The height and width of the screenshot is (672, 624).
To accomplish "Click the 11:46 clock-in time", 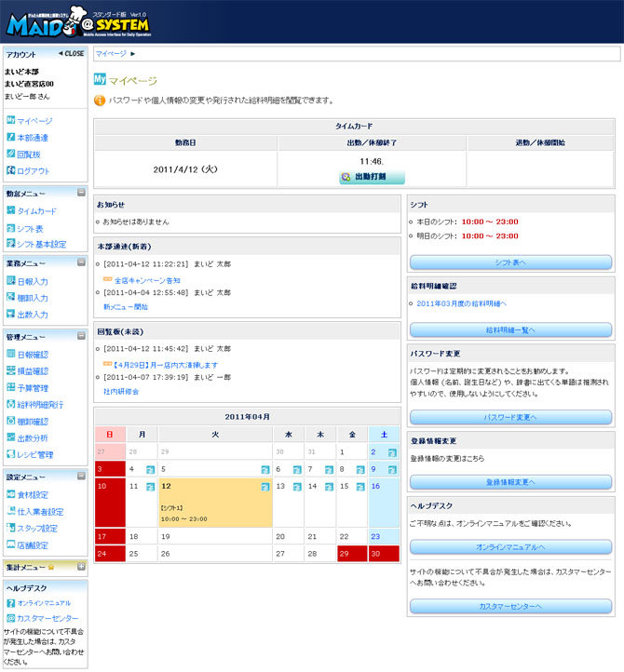I will coord(372,162).
